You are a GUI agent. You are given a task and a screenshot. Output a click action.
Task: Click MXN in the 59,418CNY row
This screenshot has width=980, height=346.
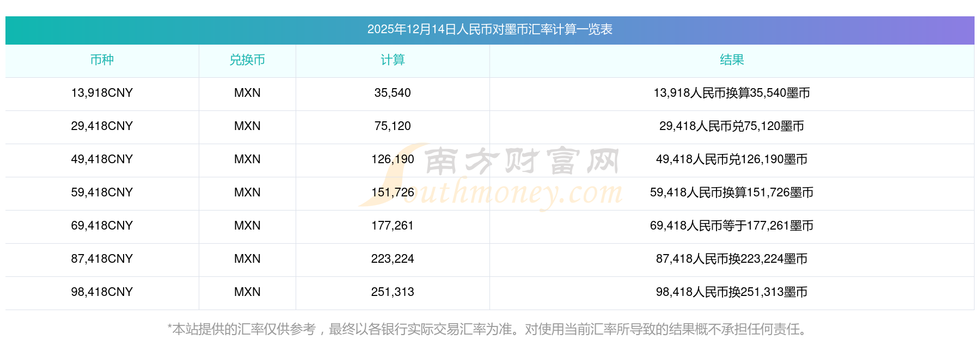[x=247, y=193]
